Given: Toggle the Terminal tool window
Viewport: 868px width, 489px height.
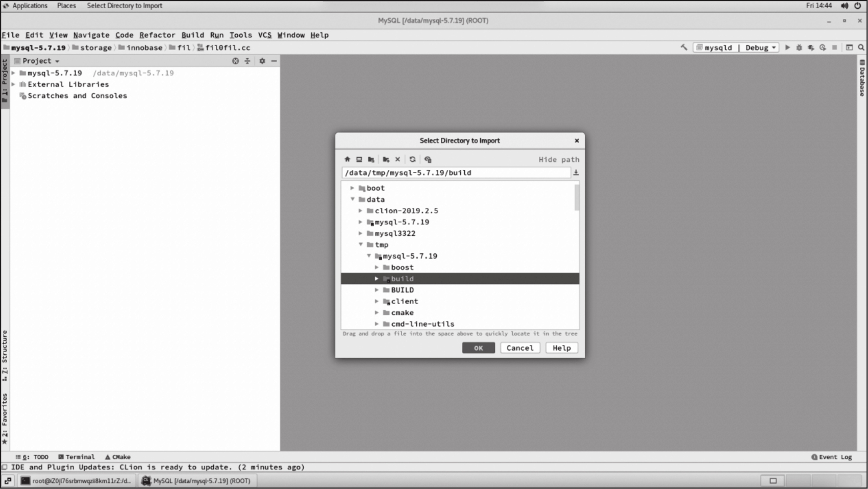Looking at the screenshot, I should [x=77, y=457].
